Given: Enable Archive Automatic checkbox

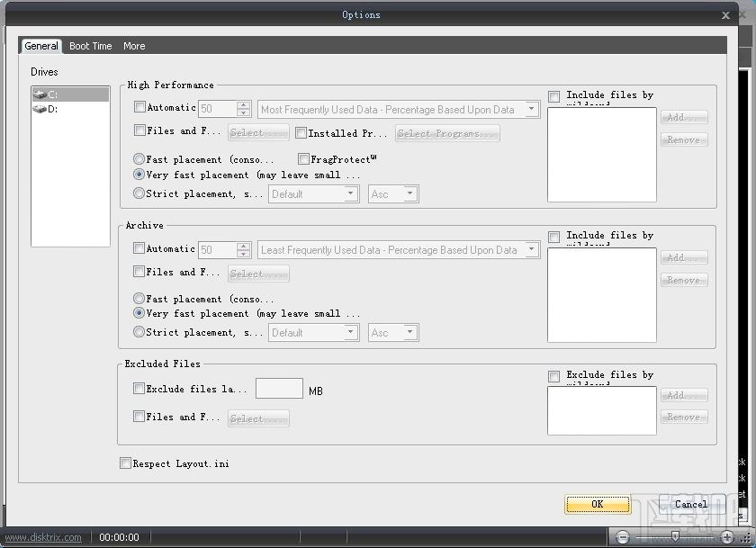Looking at the screenshot, I should pos(139,248).
